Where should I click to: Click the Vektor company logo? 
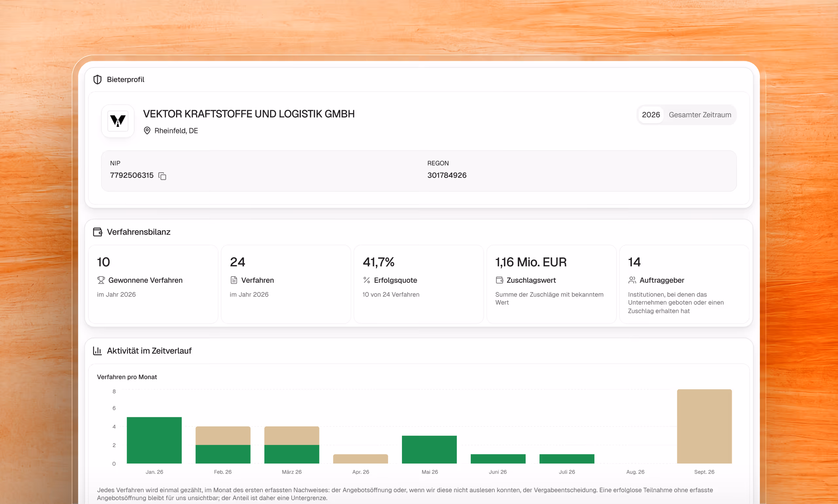coord(118,121)
